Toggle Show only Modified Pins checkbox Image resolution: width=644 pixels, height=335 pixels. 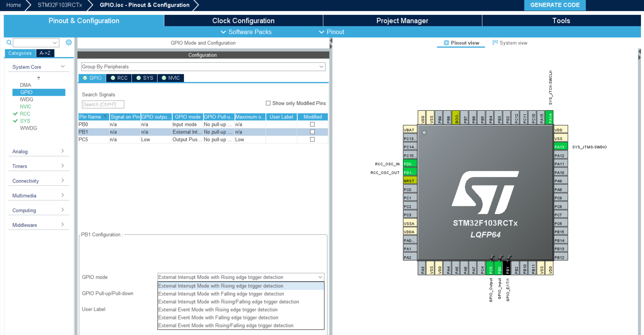click(x=268, y=103)
